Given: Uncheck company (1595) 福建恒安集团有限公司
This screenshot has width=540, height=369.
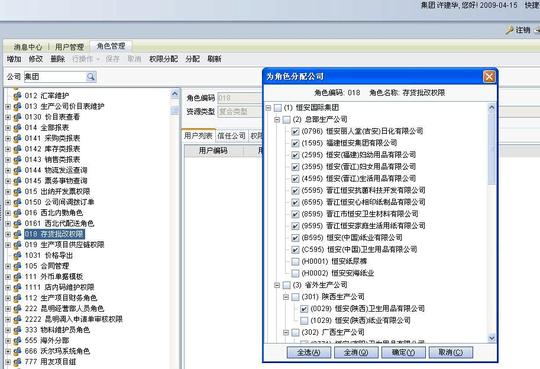Looking at the screenshot, I should click(295, 143).
